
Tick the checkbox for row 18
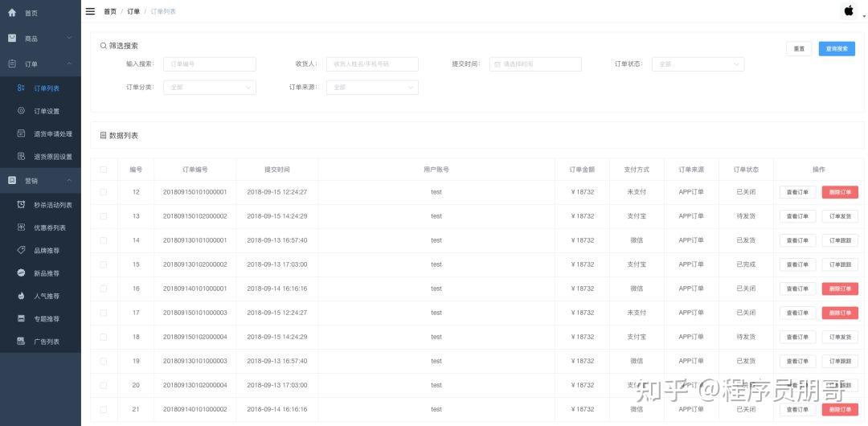(104, 337)
